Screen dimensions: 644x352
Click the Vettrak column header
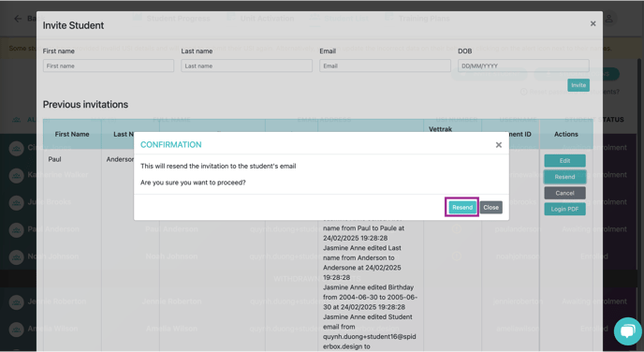click(440, 129)
